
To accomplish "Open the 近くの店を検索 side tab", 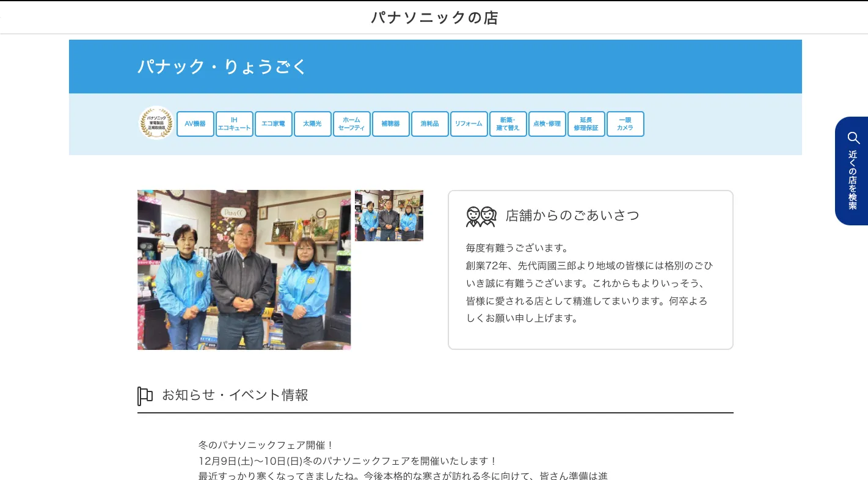I will pyautogui.click(x=852, y=171).
